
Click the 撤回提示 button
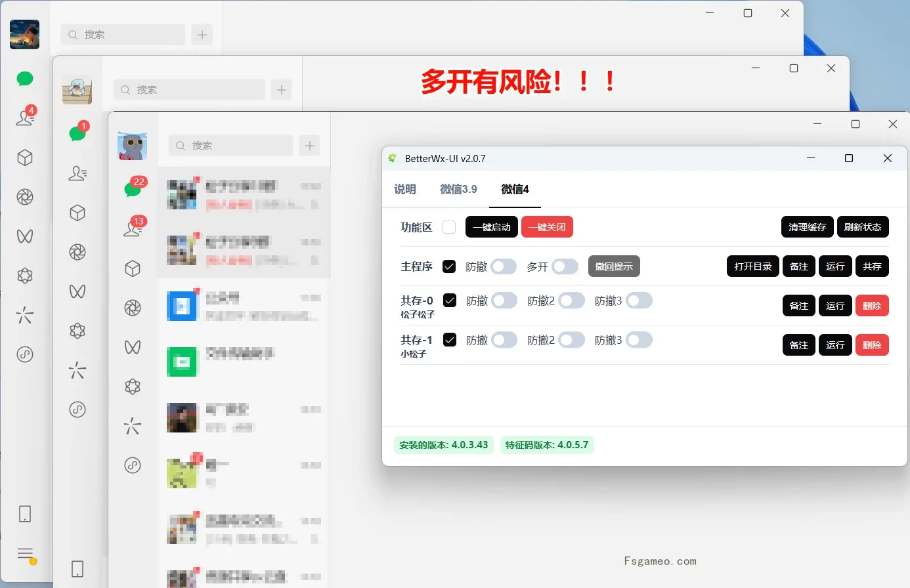point(614,266)
